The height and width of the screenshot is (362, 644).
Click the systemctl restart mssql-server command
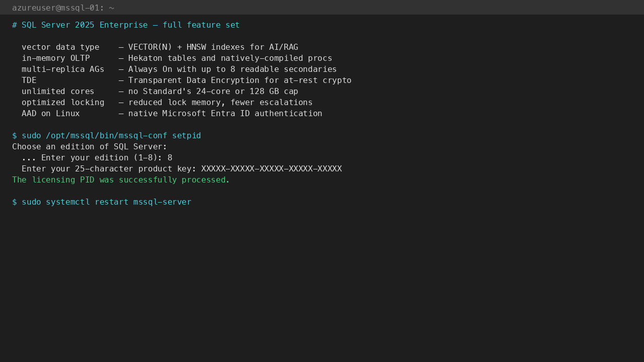[102, 202]
